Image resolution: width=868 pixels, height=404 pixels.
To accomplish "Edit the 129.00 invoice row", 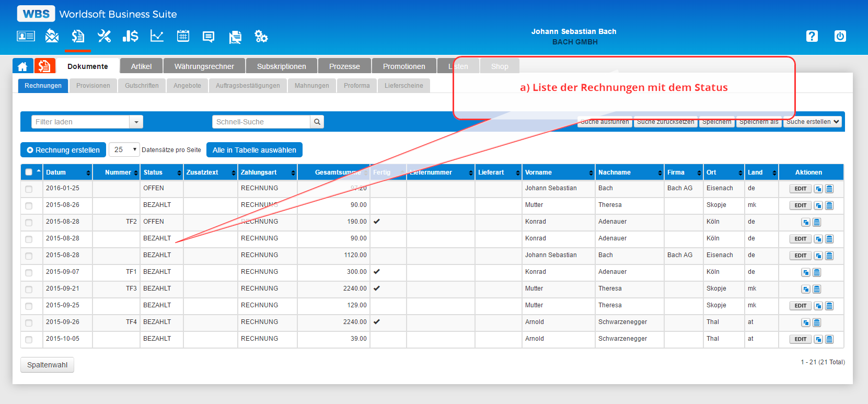I will 801,306.
